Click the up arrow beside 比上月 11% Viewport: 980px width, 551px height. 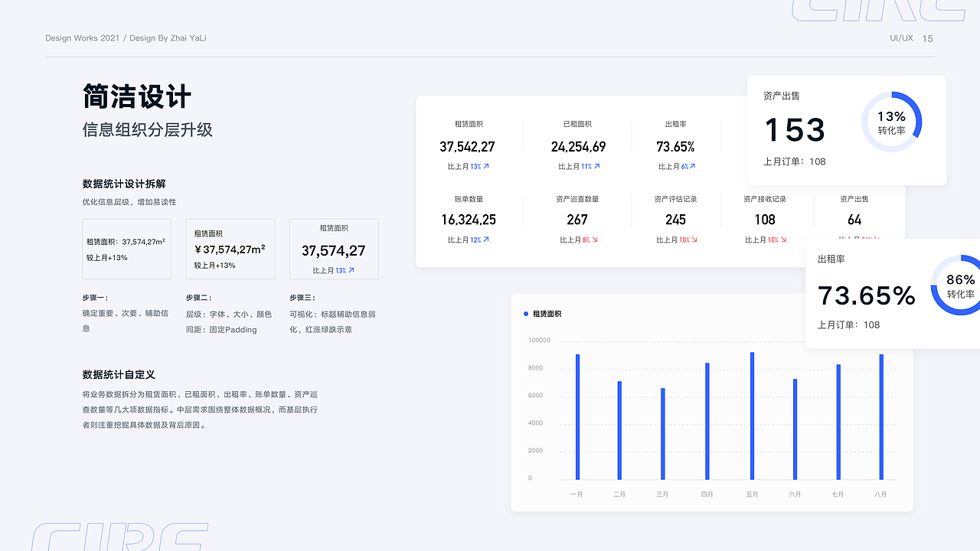[596, 166]
